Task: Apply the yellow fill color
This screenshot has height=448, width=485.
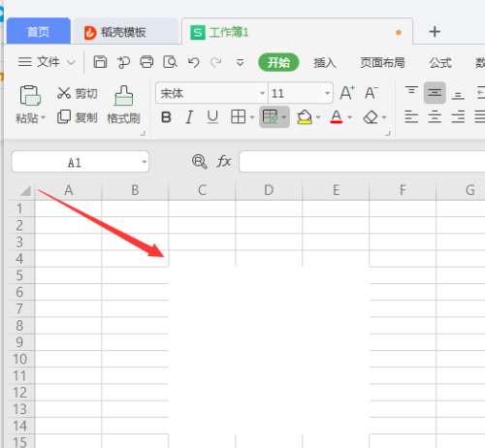Action: [305, 117]
